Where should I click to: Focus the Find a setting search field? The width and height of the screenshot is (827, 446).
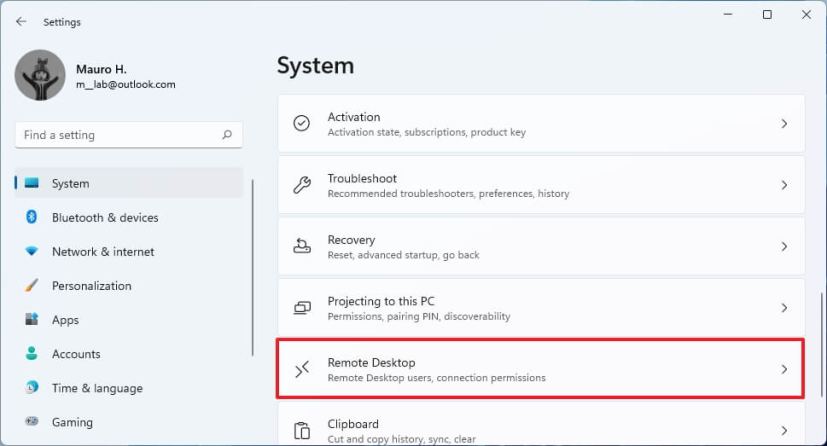pos(115,135)
